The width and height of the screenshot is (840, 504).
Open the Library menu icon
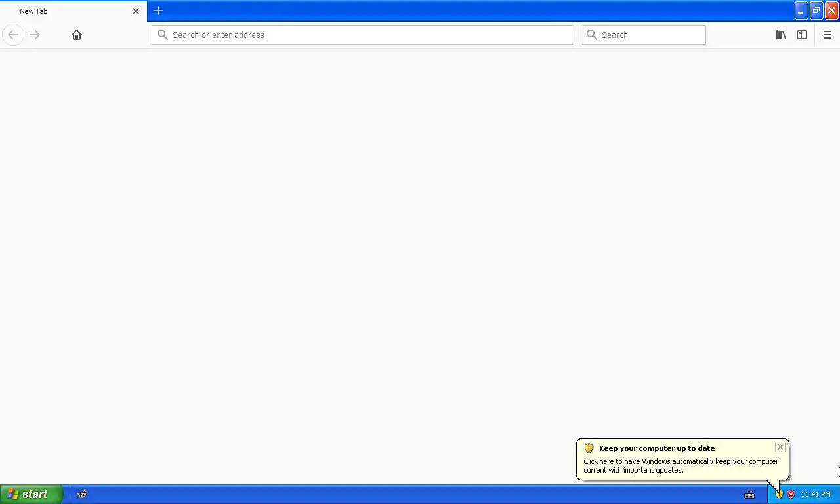tap(781, 35)
